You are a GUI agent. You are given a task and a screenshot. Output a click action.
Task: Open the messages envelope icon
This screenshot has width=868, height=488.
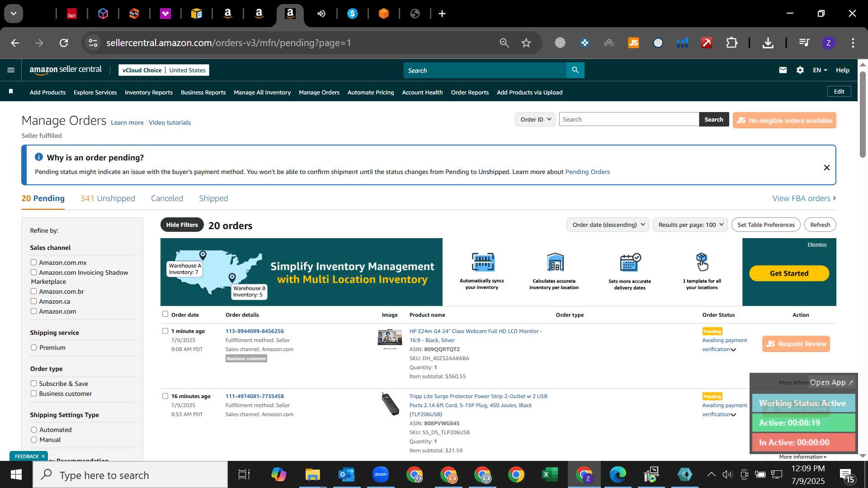783,70
